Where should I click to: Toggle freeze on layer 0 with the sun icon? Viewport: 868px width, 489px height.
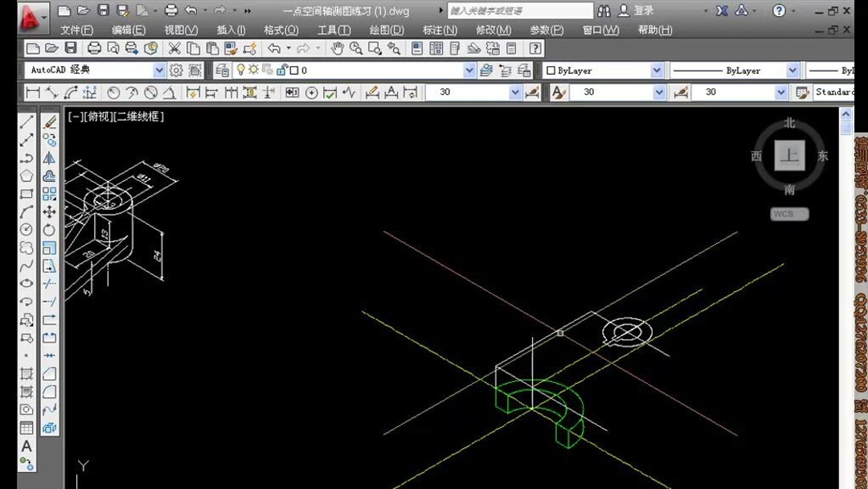(253, 70)
